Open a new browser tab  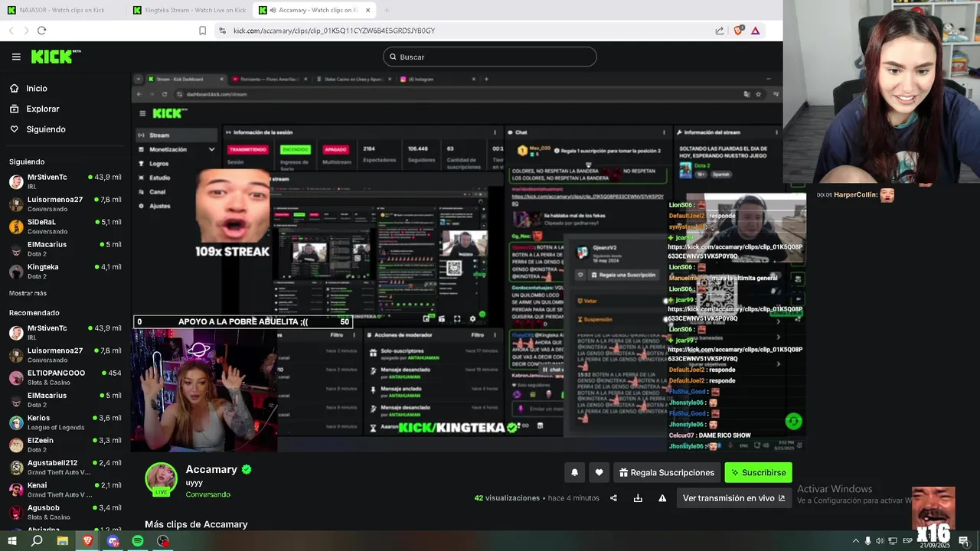[387, 10]
